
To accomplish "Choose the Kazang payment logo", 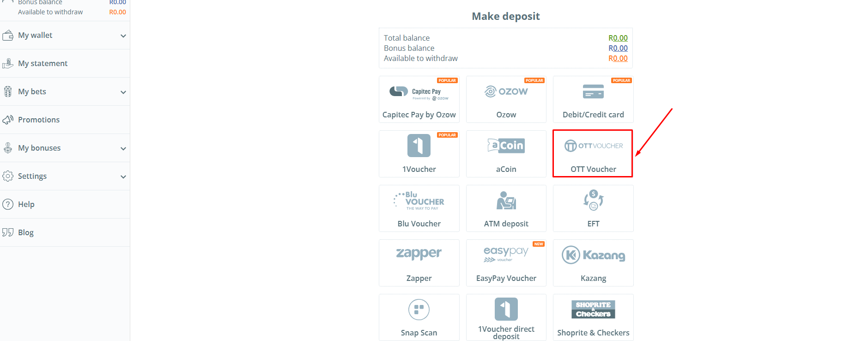I will (x=593, y=255).
